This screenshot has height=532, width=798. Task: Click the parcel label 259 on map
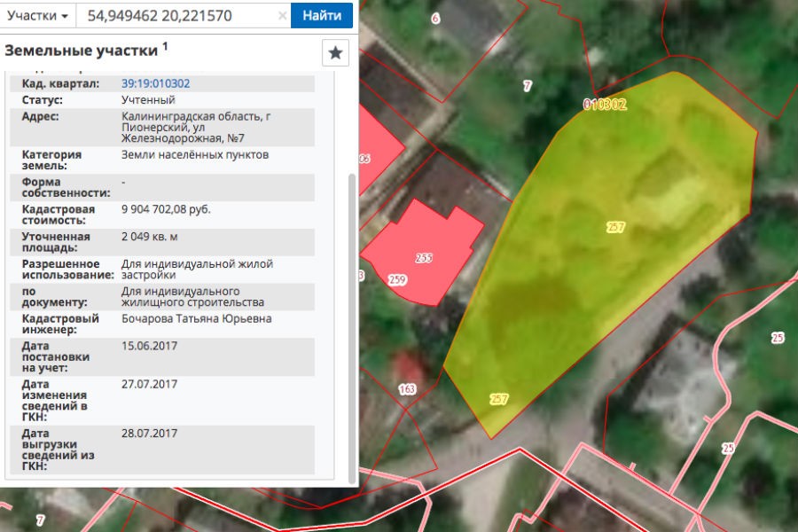[397, 280]
